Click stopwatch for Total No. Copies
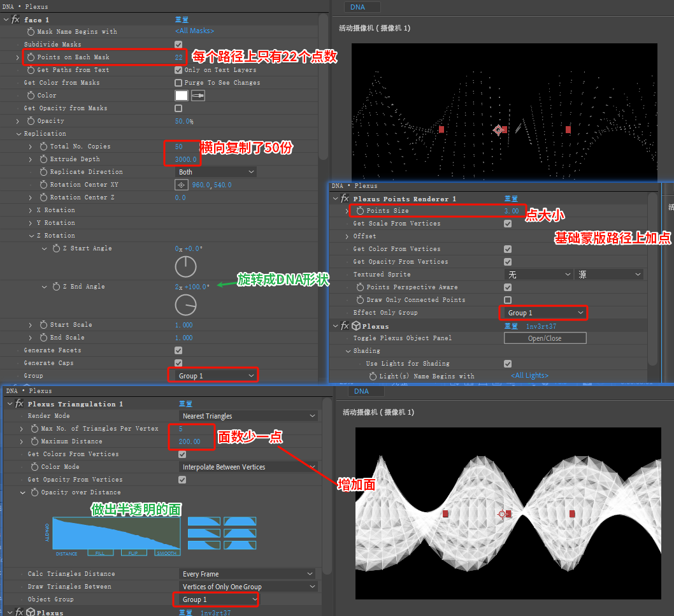This screenshot has width=674, height=616. click(44, 147)
